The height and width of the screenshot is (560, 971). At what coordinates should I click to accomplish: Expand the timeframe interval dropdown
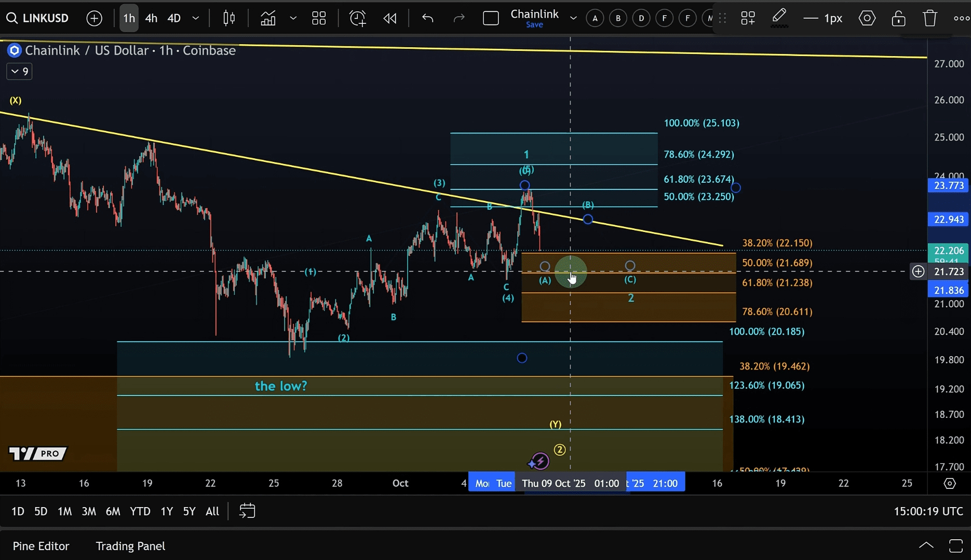tap(196, 18)
